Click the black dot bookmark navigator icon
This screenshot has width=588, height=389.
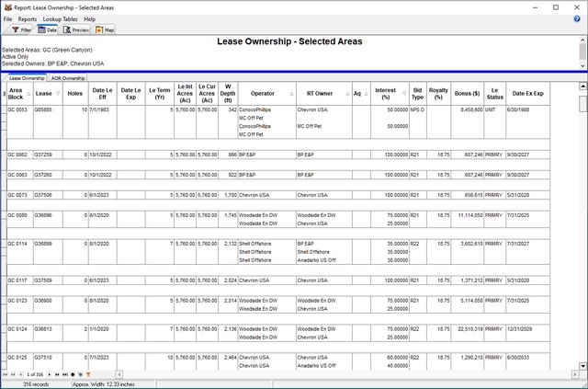tap(73, 374)
